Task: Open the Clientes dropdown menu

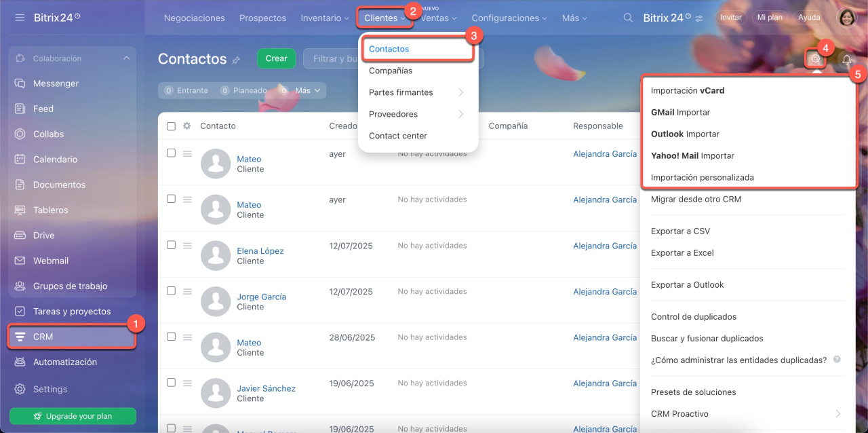Action: [x=384, y=18]
